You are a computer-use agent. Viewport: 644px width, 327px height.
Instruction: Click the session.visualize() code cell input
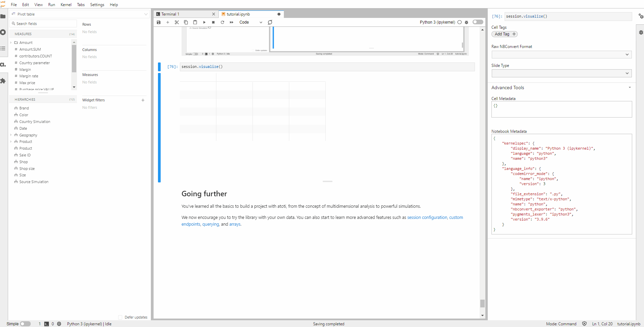point(327,67)
